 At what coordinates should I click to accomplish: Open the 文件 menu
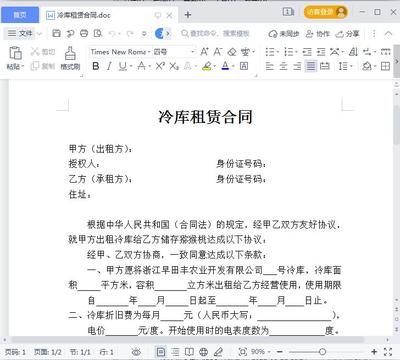coord(21,33)
